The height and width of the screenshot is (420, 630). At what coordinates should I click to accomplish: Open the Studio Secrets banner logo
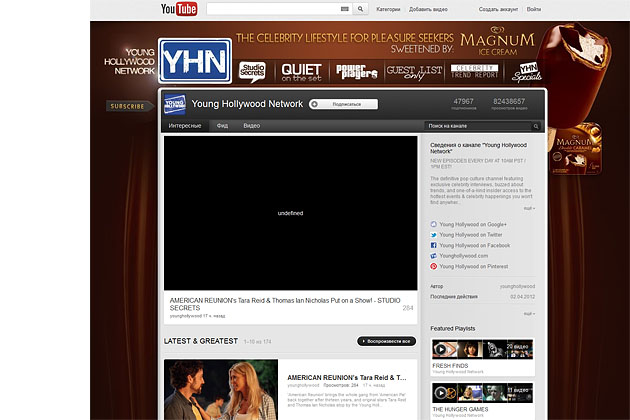tap(254, 70)
